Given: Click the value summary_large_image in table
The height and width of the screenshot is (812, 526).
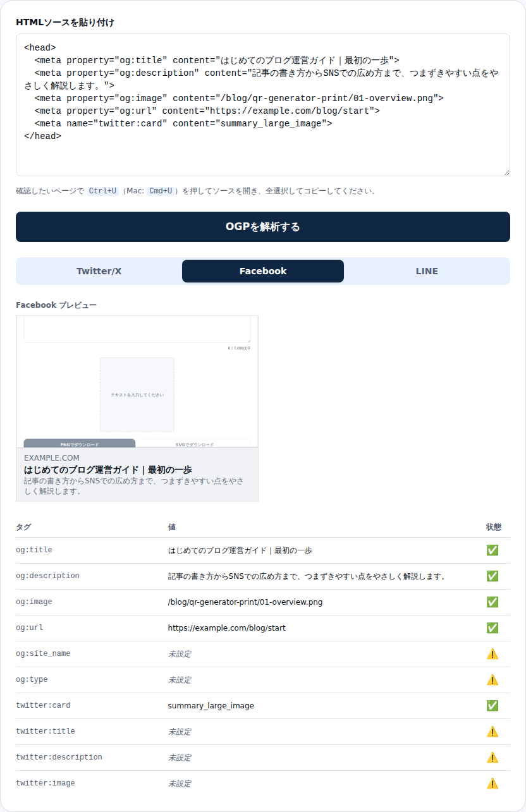Looking at the screenshot, I should click(211, 706).
